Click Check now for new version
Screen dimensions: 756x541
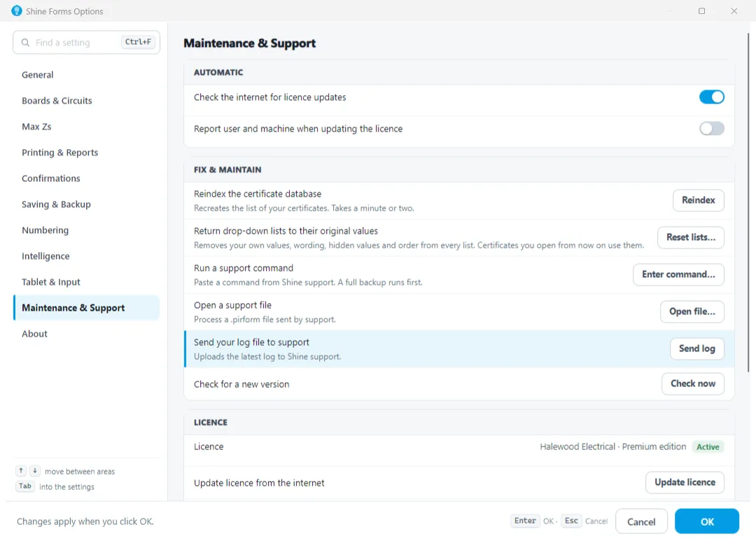[x=693, y=384]
